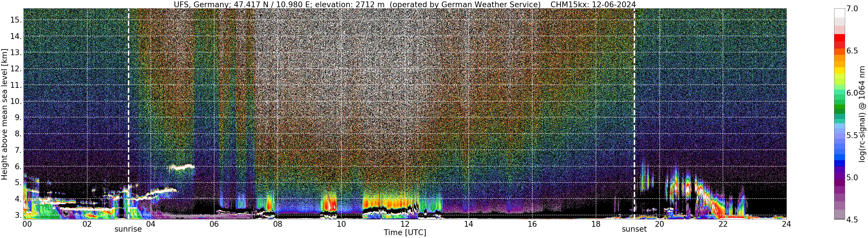Click the '20' time tick label
The width and height of the screenshot is (868, 238).
(659, 224)
